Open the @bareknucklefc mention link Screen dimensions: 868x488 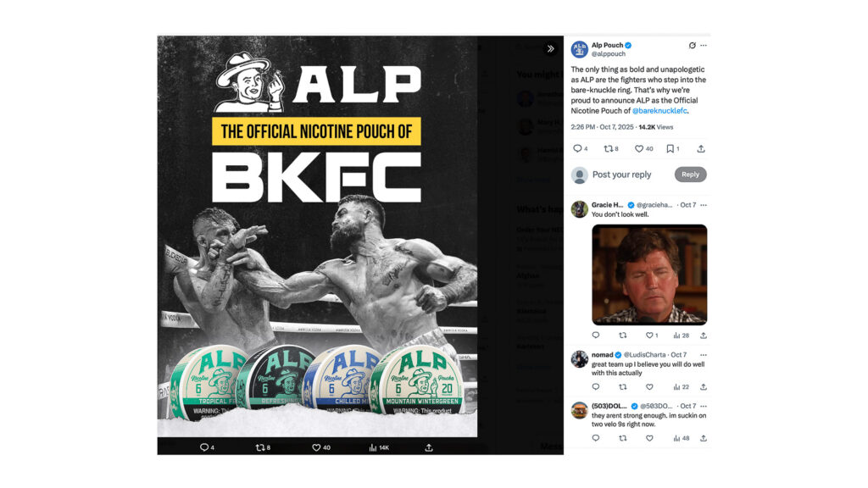(x=659, y=111)
